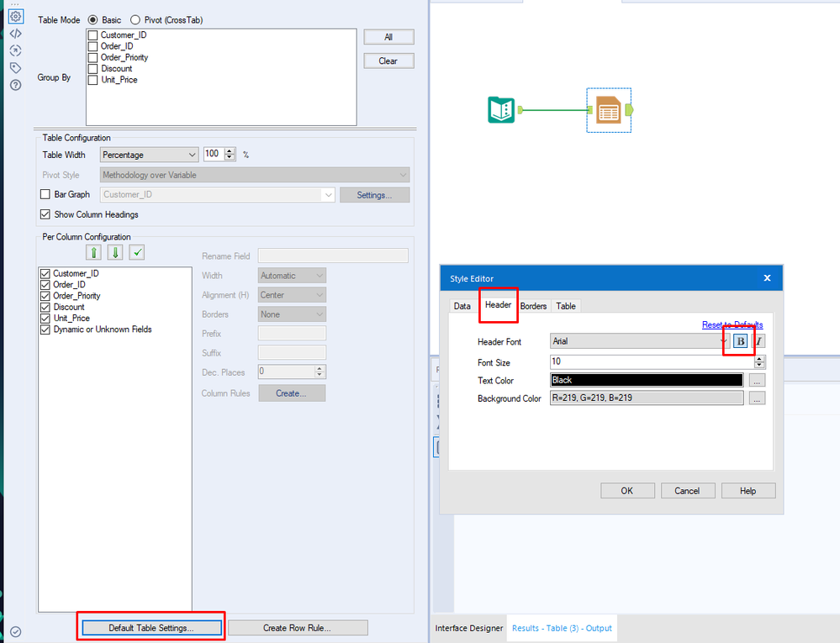Click the green checkmark select-all columns button
840x643 pixels.
click(x=137, y=252)
